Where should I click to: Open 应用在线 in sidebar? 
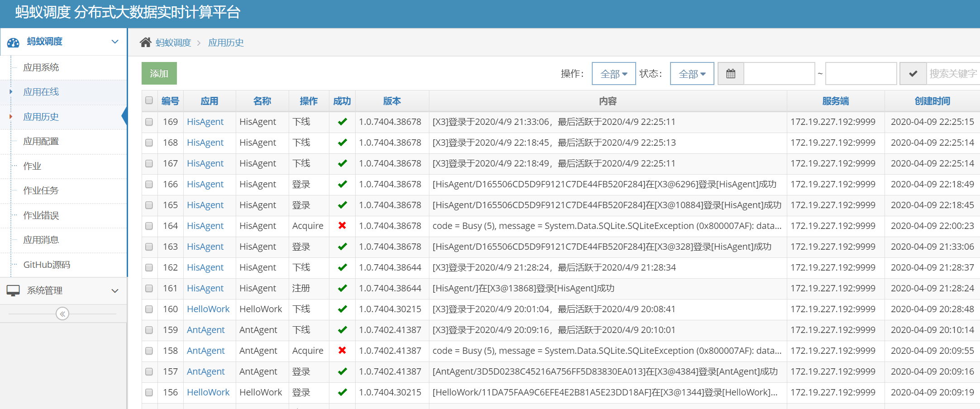point(41,92)
